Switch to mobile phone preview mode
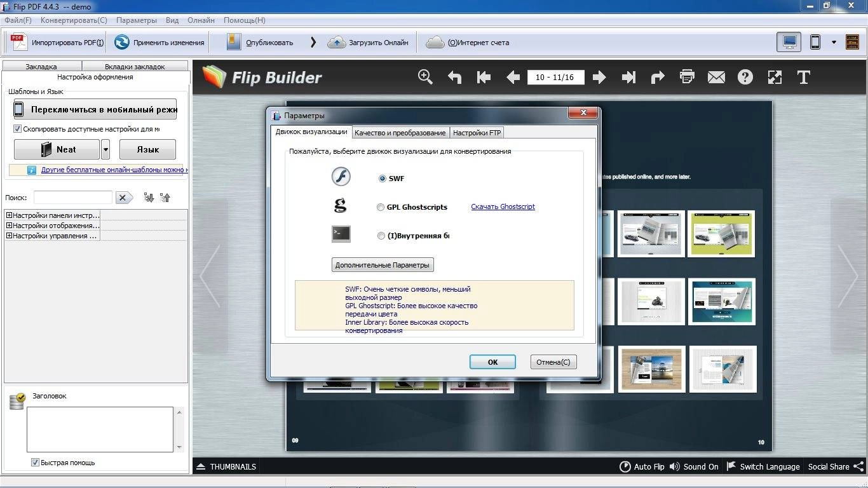Screen dimensions: 868x488 [815, 43]
